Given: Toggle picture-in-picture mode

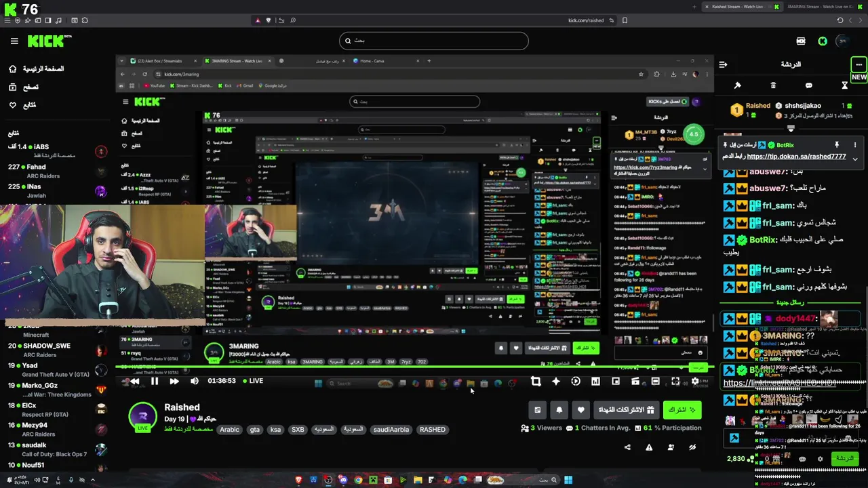Looking at the screenshot, I should coord(616,382).
